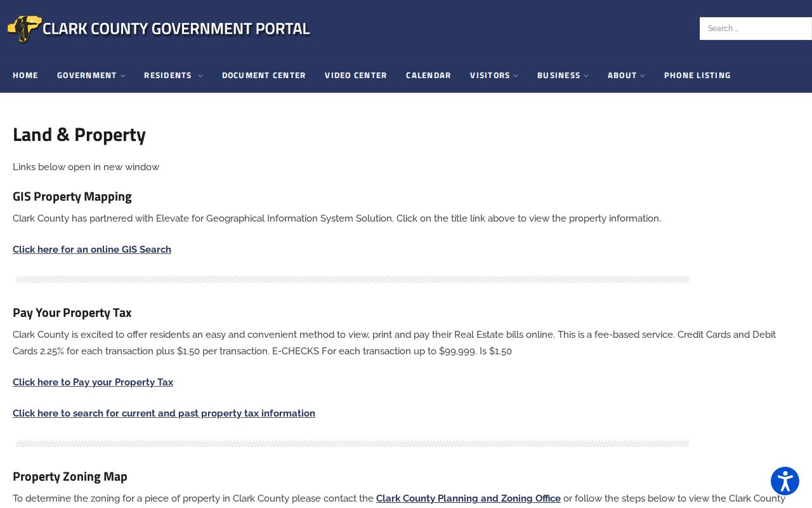812x508 pixels.
Task: Open the Phone Listing menu item
Action: click(x=697, y=75)
